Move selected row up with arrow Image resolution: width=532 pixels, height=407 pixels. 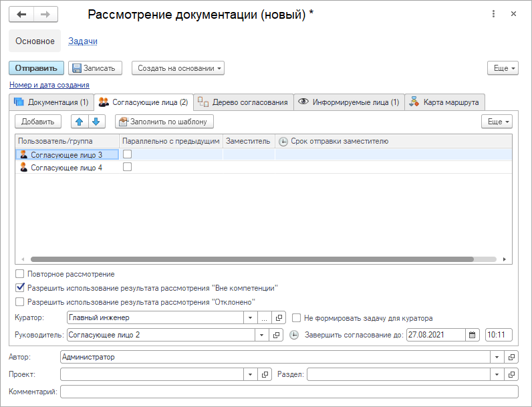[80, 122]
